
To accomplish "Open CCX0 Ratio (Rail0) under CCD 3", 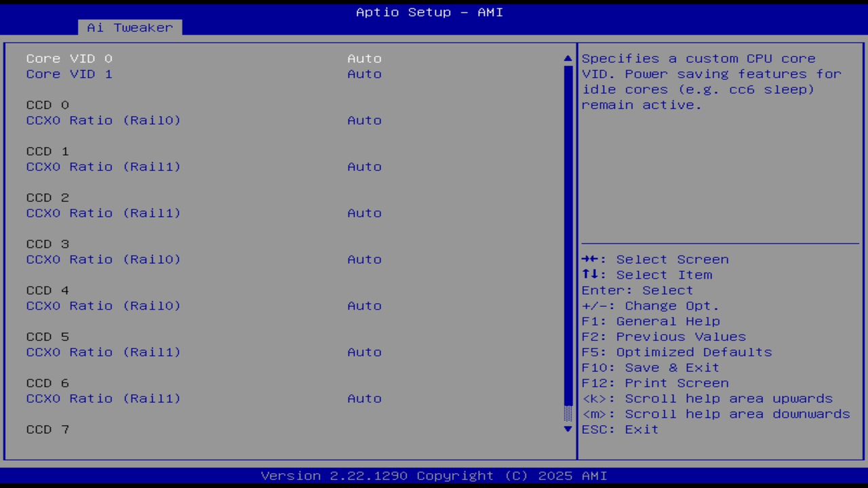I will [x=364, y=259].
